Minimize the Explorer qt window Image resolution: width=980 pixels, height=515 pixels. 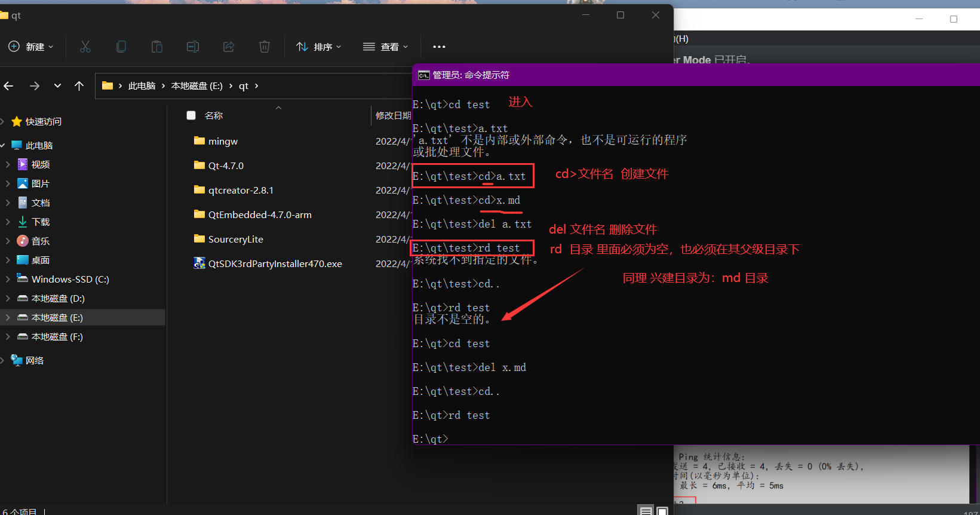586,15
